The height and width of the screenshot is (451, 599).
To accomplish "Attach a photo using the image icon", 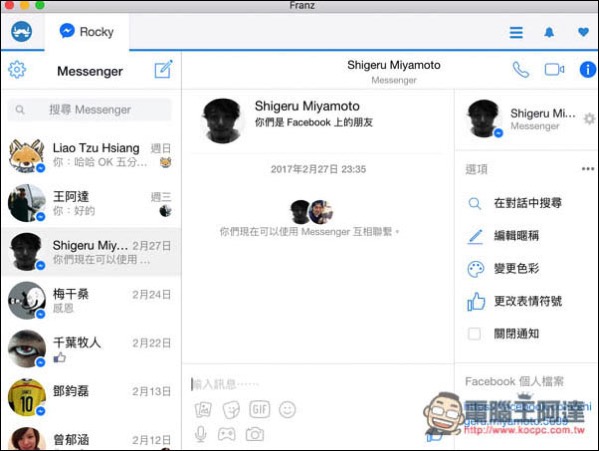I will [x=203, y=410].
